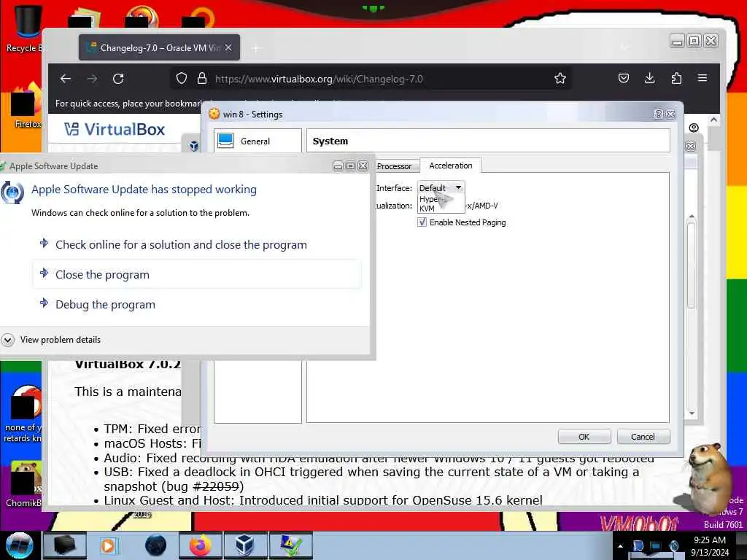Screen dimensions: 747x560
Task: Choose Debug the program option
Action: pyautogui.click(x=105, y=305)
